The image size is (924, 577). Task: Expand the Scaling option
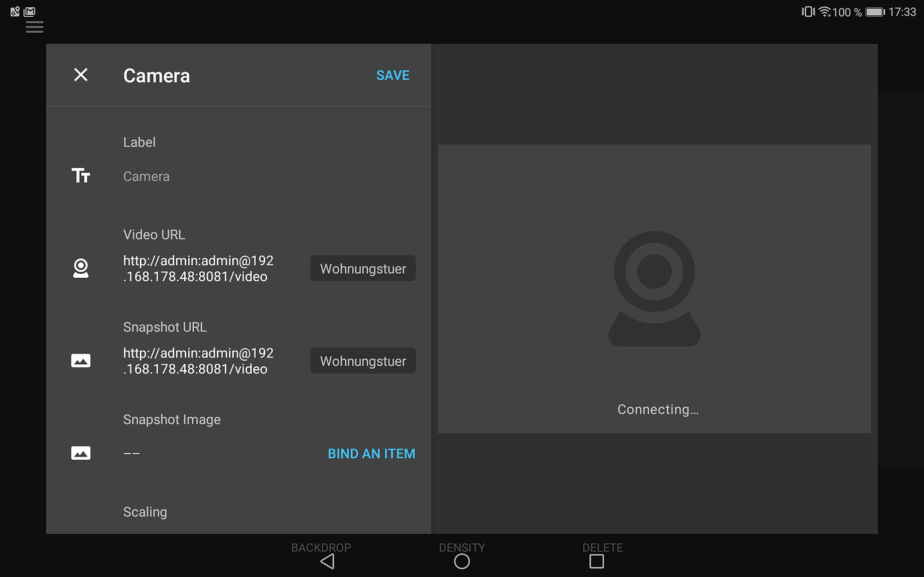pyautogui.click(x=145, y=511)
